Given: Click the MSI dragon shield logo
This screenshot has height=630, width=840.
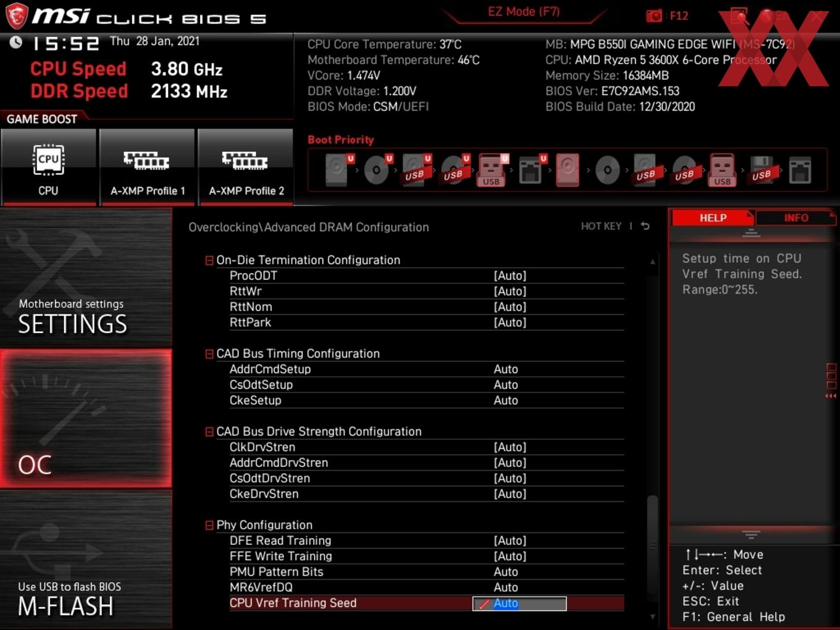Looking at the screenshot, I should (17, 16).
